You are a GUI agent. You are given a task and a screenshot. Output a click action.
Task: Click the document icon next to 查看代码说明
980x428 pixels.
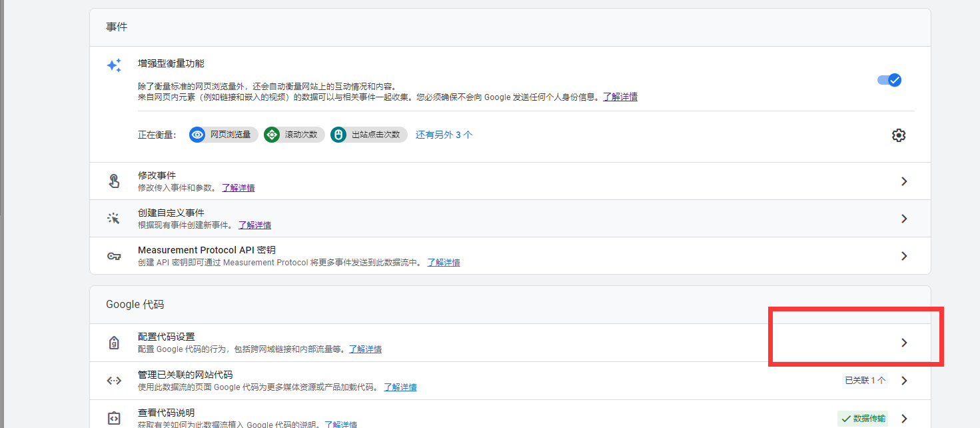click(114, 417)
